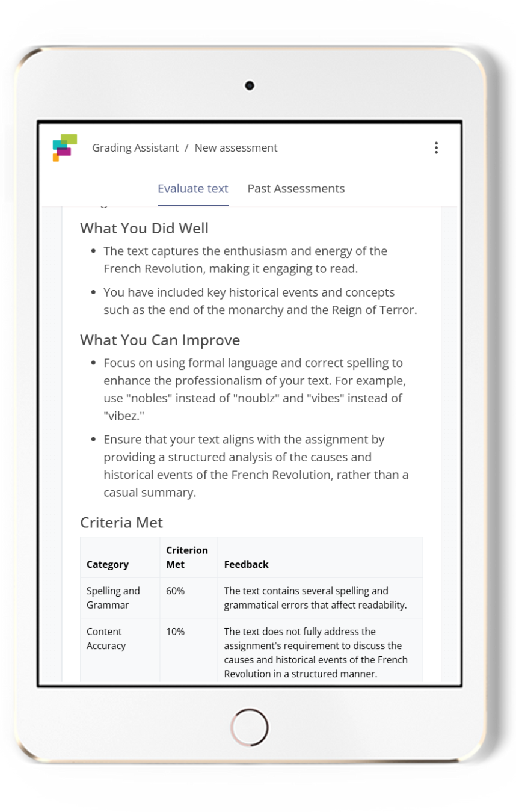Click the Criteria Met heading

pyautogui.click(x=121, y=523)
